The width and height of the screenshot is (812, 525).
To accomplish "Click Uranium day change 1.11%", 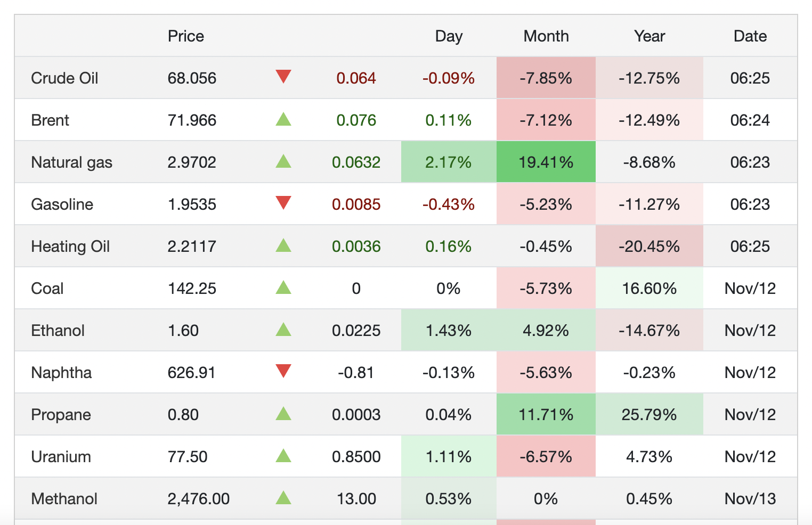I will [449, 457].
